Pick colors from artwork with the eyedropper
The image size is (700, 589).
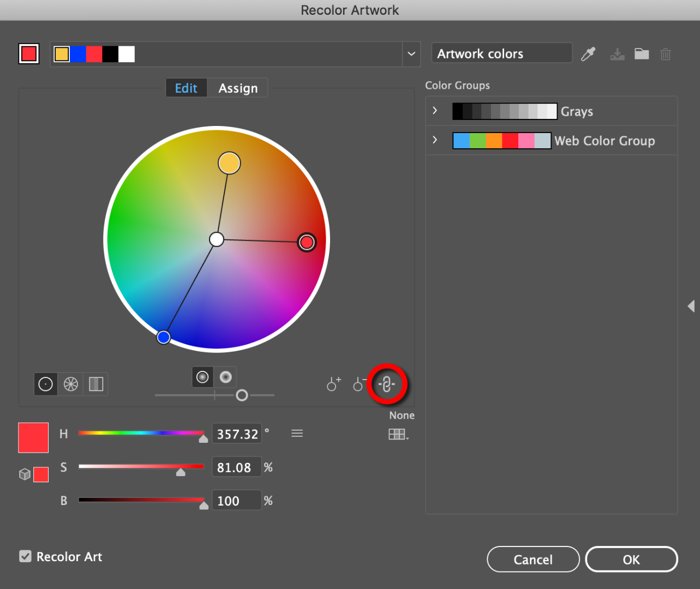[588, 53]
